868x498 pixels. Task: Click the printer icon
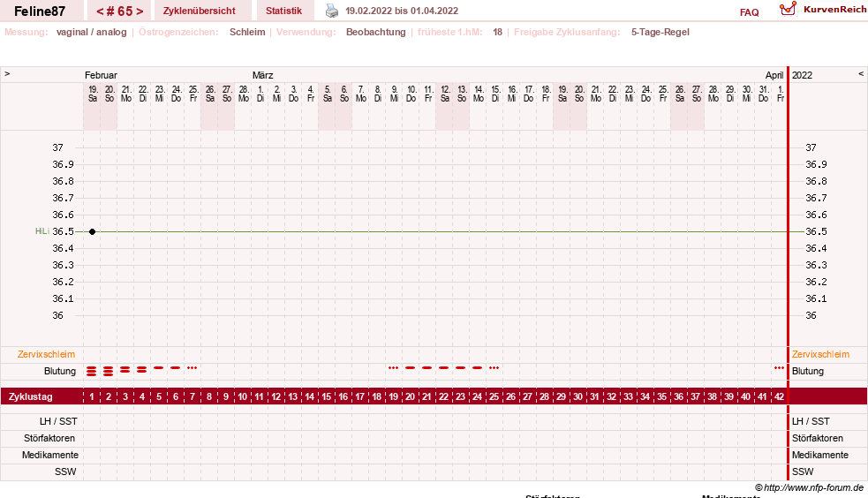click(332, 11)
